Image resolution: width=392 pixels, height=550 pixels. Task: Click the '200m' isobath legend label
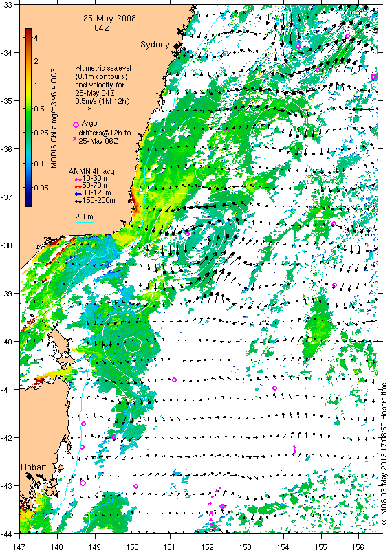click(x=84, y=217)
